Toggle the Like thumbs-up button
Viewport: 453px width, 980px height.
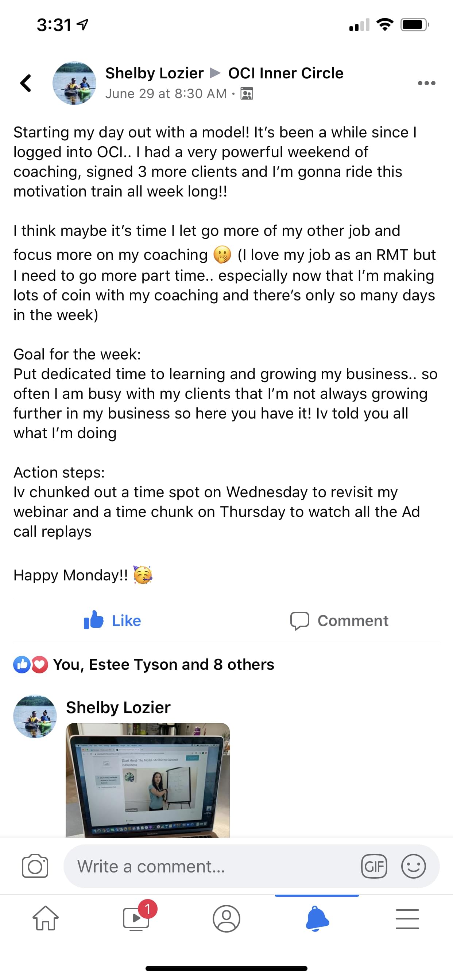[113, 621]
